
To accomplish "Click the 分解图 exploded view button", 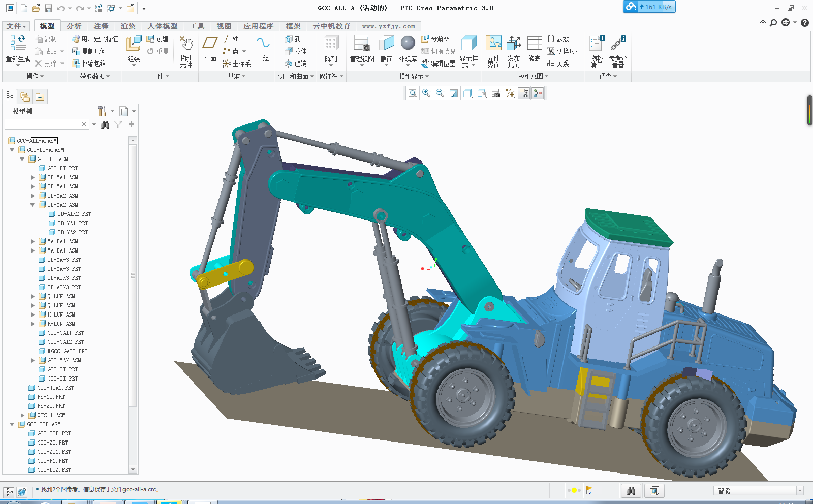I will click(435, 39).
